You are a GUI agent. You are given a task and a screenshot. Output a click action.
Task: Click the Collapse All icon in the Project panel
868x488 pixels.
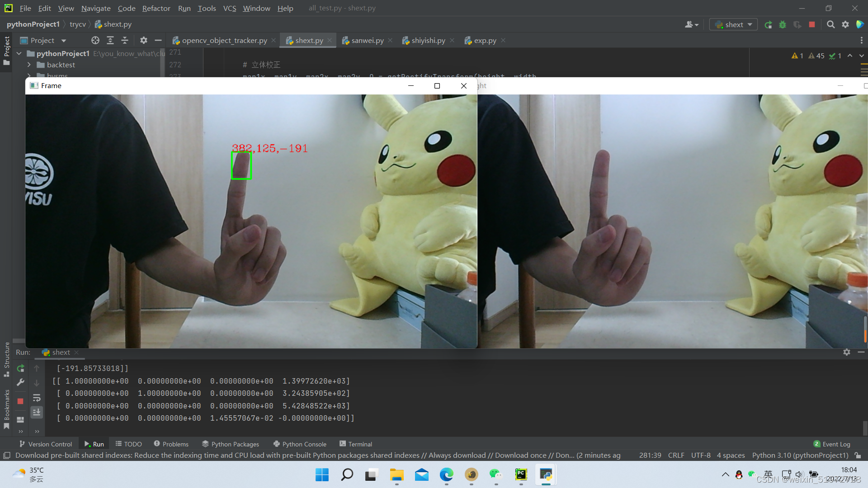(x=125, y=40)
